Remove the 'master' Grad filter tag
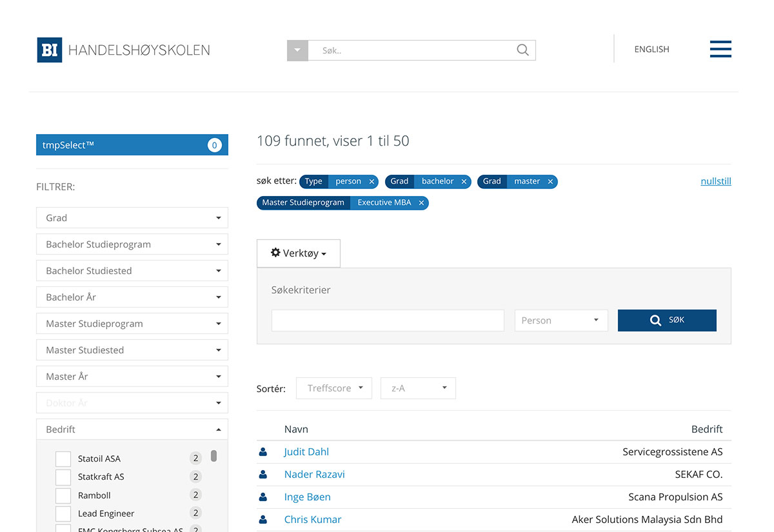The height and width of the screenshot is (532, 774). [550, 182]
